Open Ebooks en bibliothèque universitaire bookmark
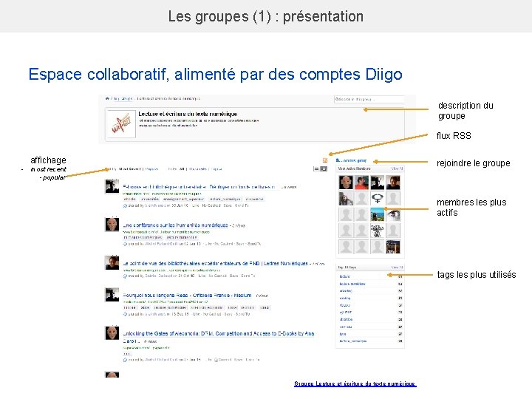The width and height of the screenshot is (532, 399). pyautogui.click(x=199, y=187)
